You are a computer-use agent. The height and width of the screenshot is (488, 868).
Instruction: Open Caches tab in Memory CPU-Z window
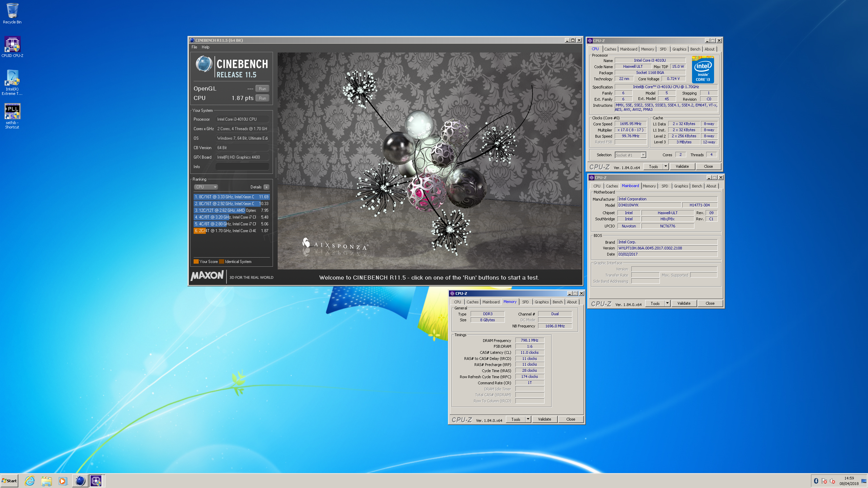pyautogui.click(x=472, y=302)
